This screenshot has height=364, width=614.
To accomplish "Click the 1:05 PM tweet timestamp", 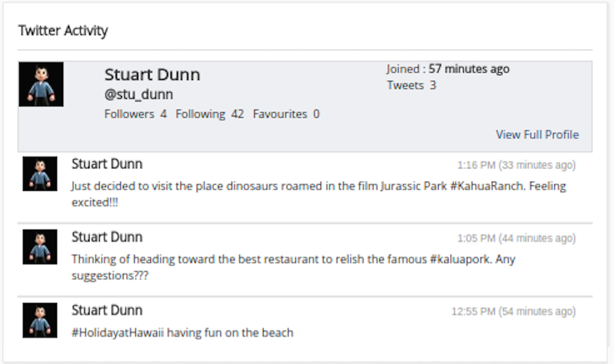I will 516,238.
